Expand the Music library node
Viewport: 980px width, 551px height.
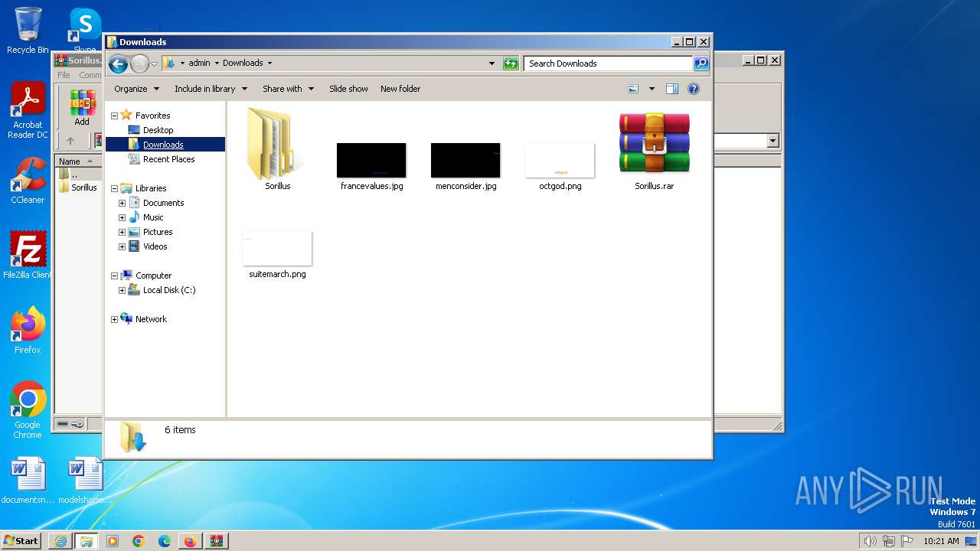[122, 217]
